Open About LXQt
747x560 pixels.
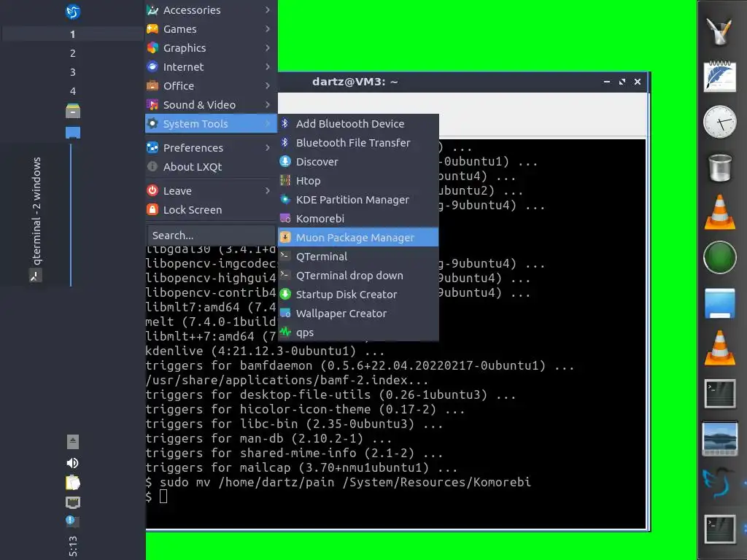pyautogui.click(x=211, y=167)
